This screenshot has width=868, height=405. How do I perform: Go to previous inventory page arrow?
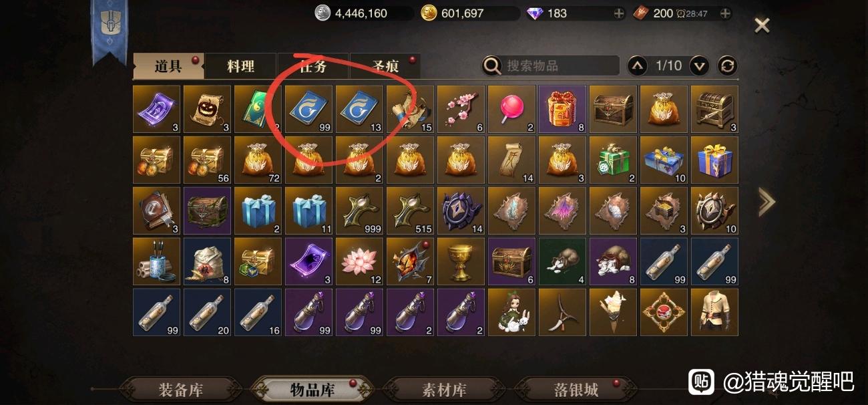[637, 65]
